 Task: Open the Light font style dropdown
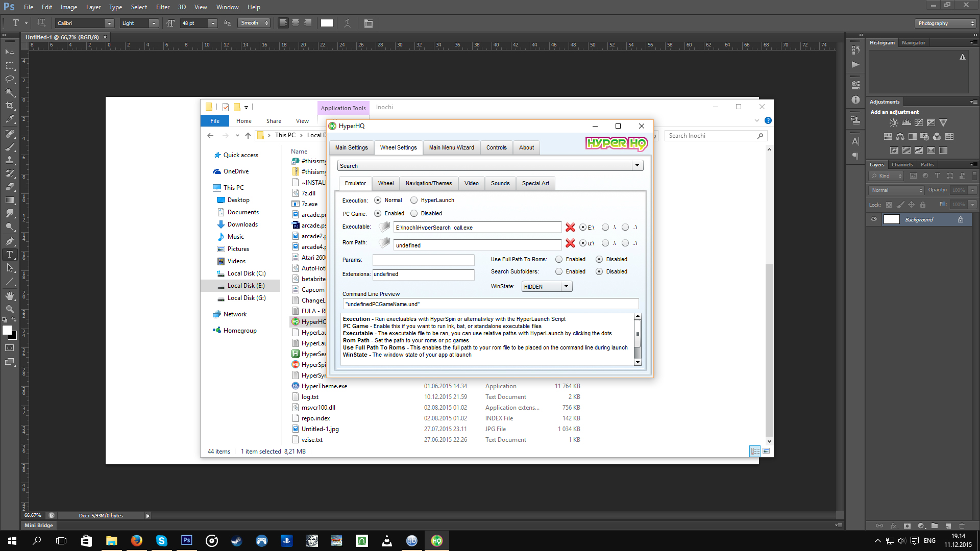tap(154, 23)
